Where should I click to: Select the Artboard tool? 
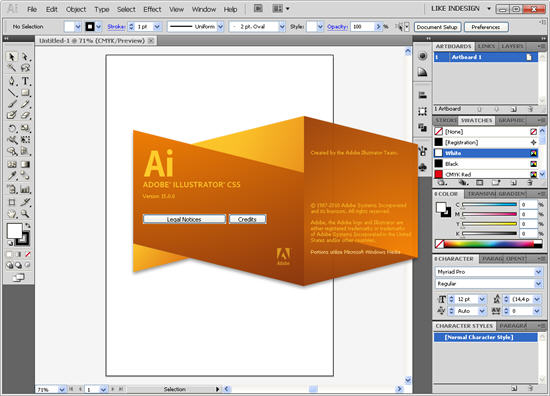pyautogui.click(x=12, y=202)
